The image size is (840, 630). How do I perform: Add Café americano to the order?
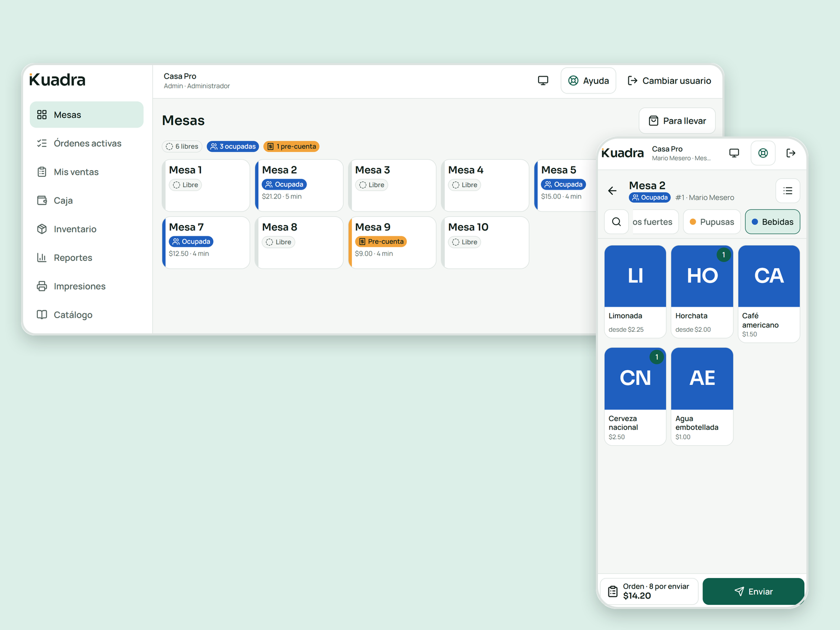[x=769, y=294]
